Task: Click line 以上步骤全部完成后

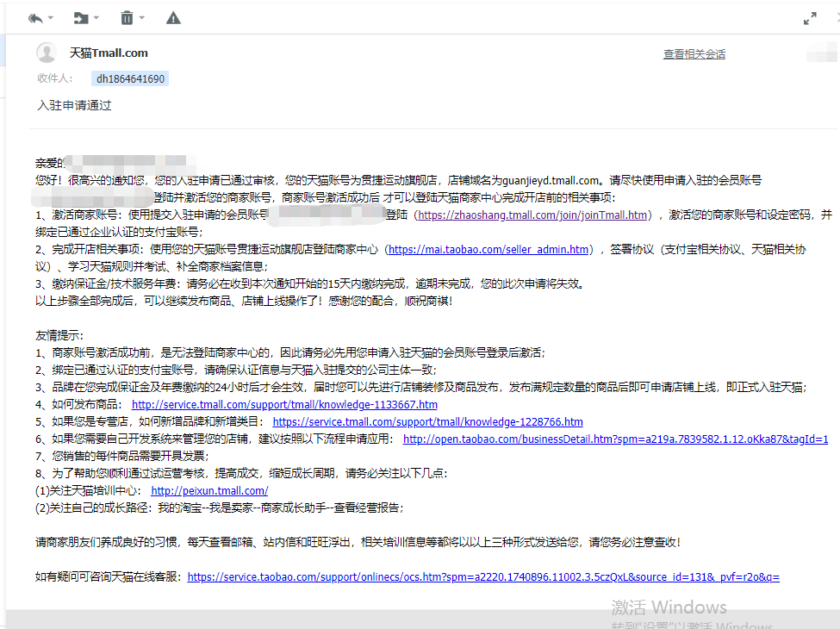Action: coord(244,301)
